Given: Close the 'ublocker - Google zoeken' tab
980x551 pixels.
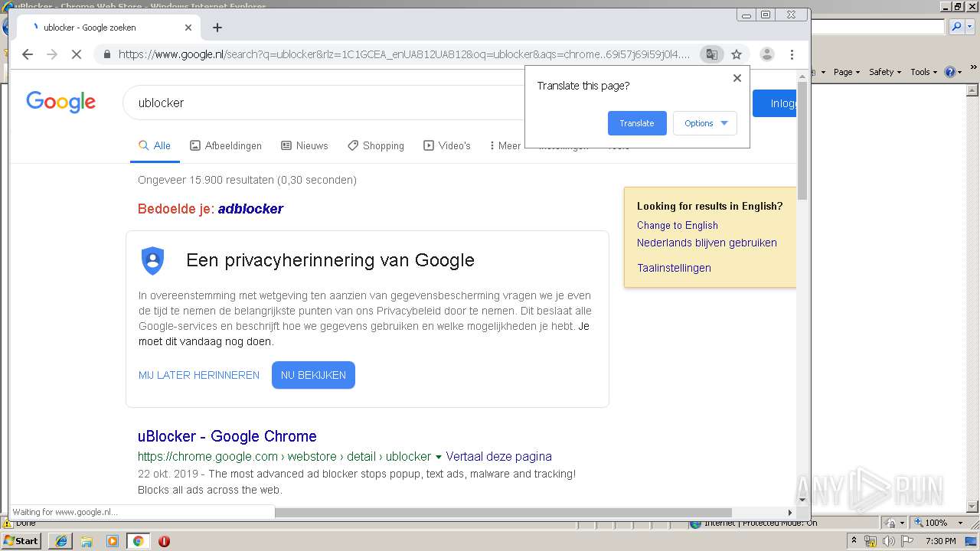Looking at the screenshot, I should tap(188, 28).
